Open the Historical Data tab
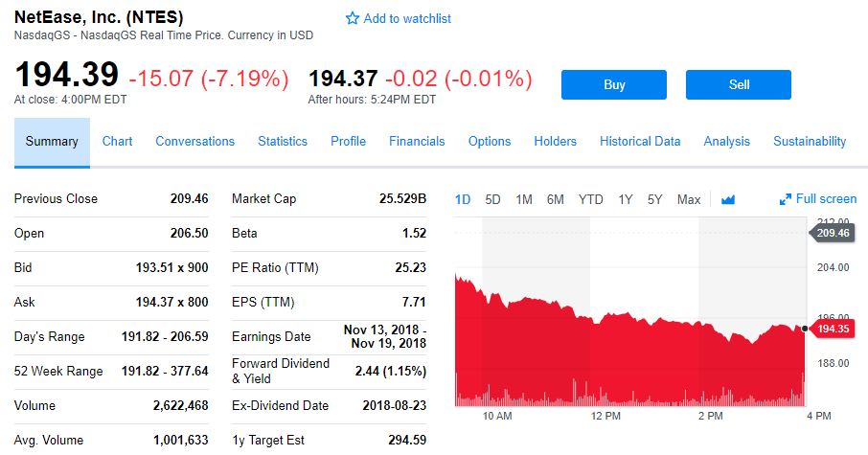The width and height of the screenshot is (868, 455). click(640, 142)
